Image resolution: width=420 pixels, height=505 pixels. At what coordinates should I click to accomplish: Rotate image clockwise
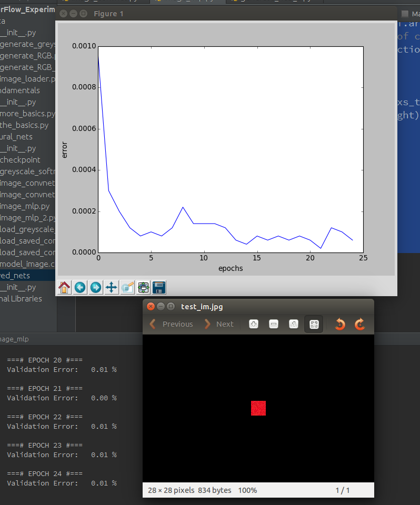(359, 324)
